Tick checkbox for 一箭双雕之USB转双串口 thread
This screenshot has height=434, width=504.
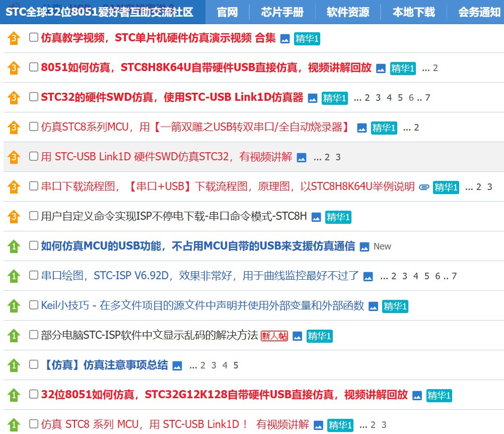click(x=34, y=127)
